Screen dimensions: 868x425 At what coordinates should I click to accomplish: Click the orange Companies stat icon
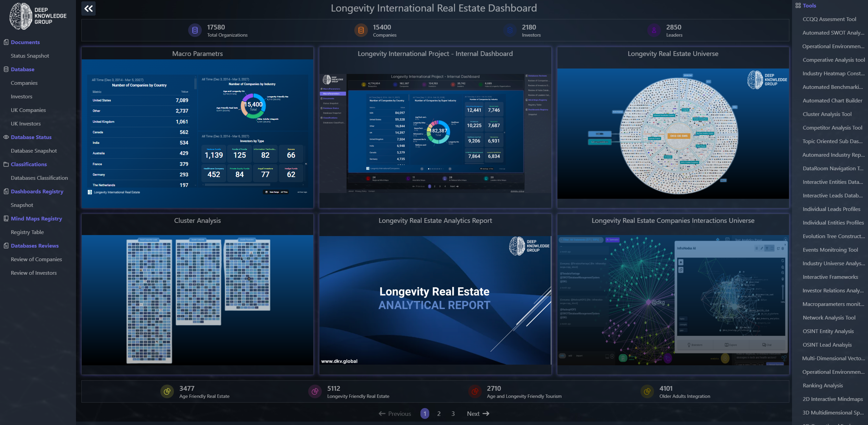pyautogui.click(x=361, y=31)
